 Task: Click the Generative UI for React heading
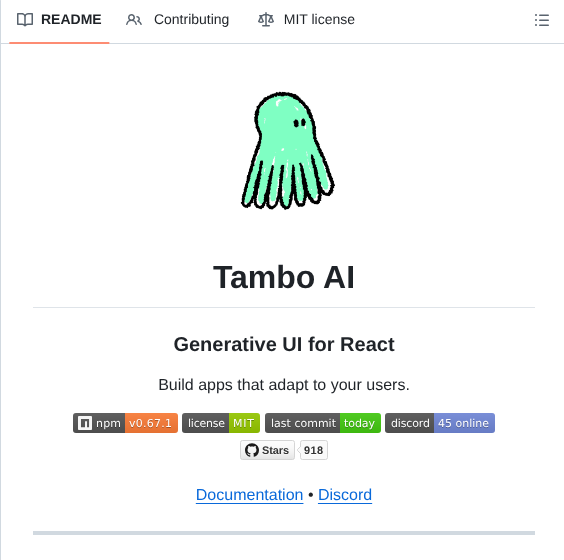click(x=284, y=344)
